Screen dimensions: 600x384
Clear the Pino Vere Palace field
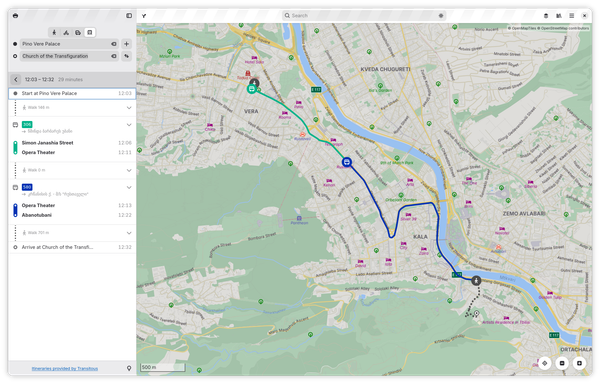point(114,44)
